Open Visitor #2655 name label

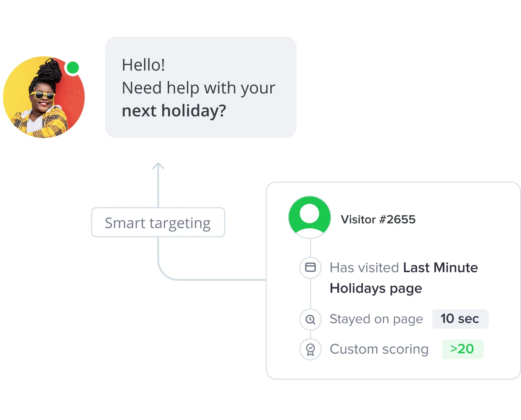(378, 220)
